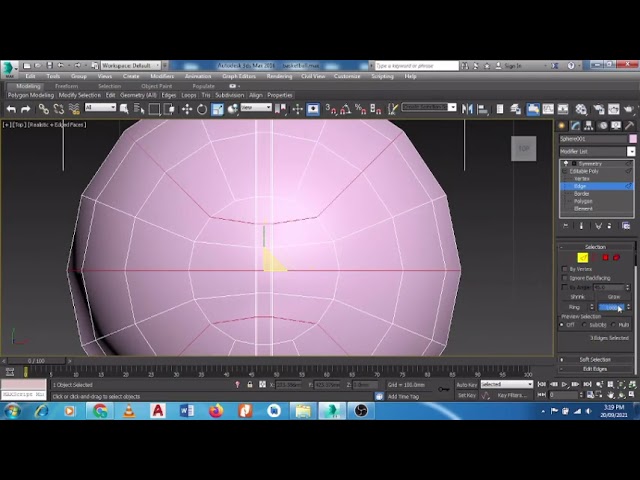Click the Align tool icon

point(482,109)
